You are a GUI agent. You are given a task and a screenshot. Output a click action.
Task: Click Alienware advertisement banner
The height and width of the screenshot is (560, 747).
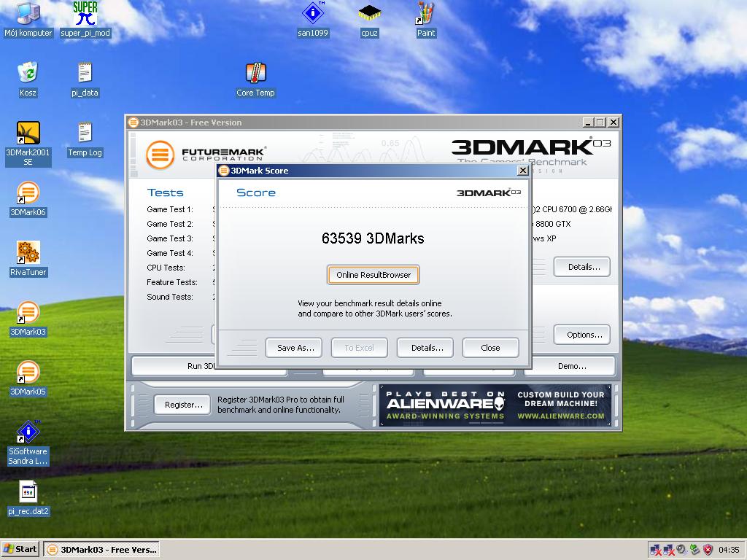[495, 405]
